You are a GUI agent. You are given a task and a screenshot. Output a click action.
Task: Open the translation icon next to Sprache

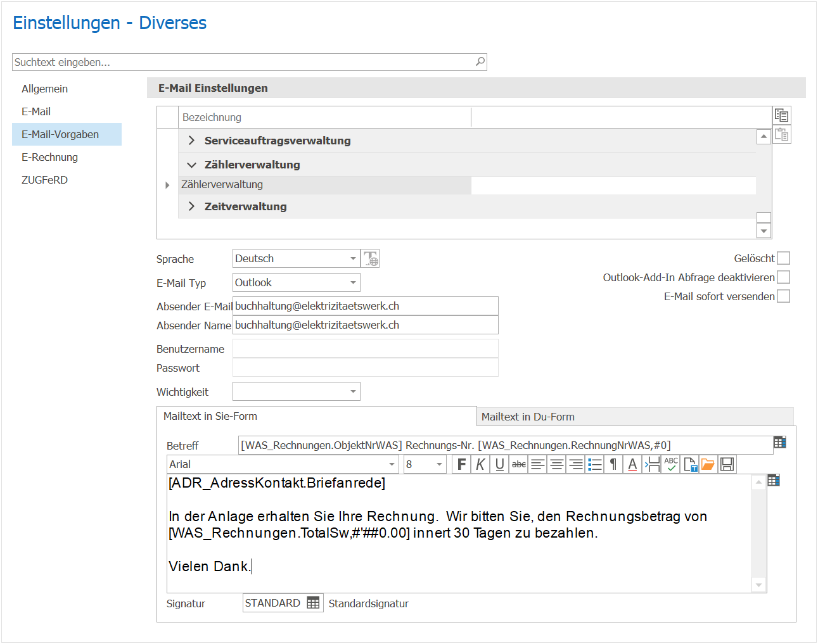click(371, 258)
